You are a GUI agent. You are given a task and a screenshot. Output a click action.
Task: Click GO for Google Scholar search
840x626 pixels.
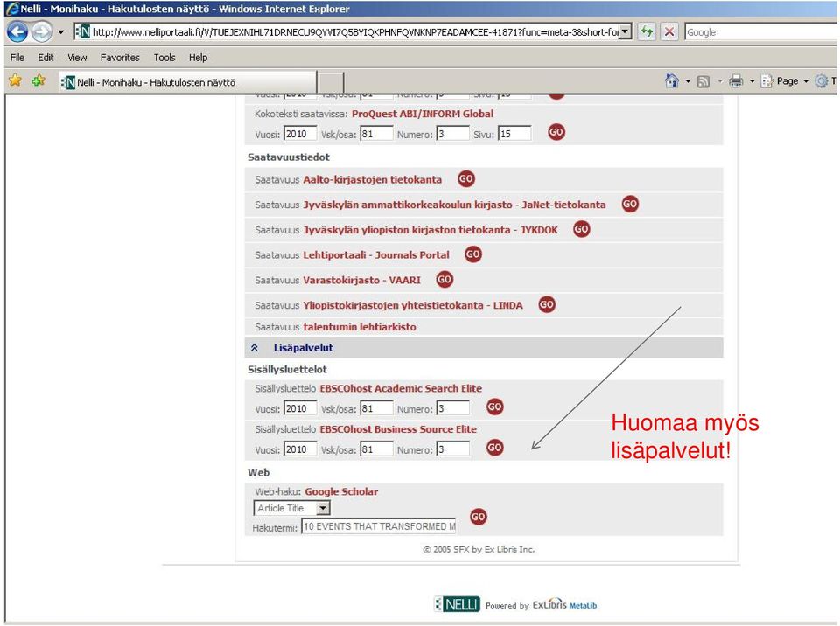click(x=479, y=517)
